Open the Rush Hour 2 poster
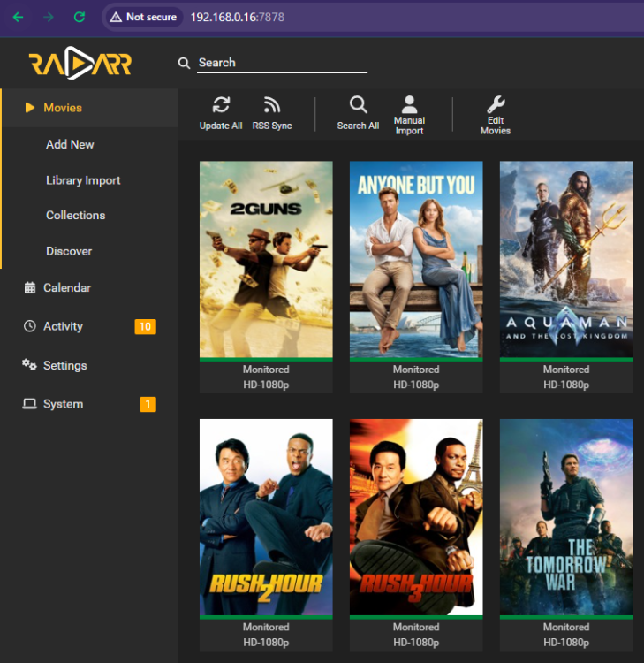Screen dimensions: 644x663 (266, 517)
